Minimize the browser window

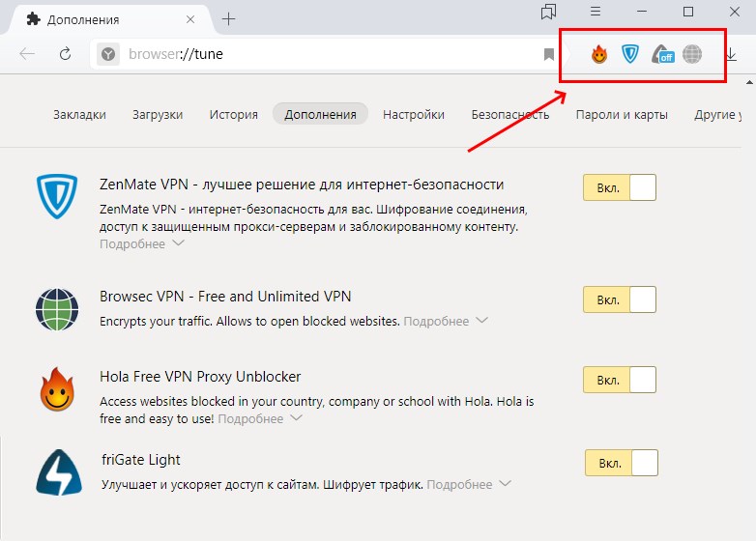(642, 11)
